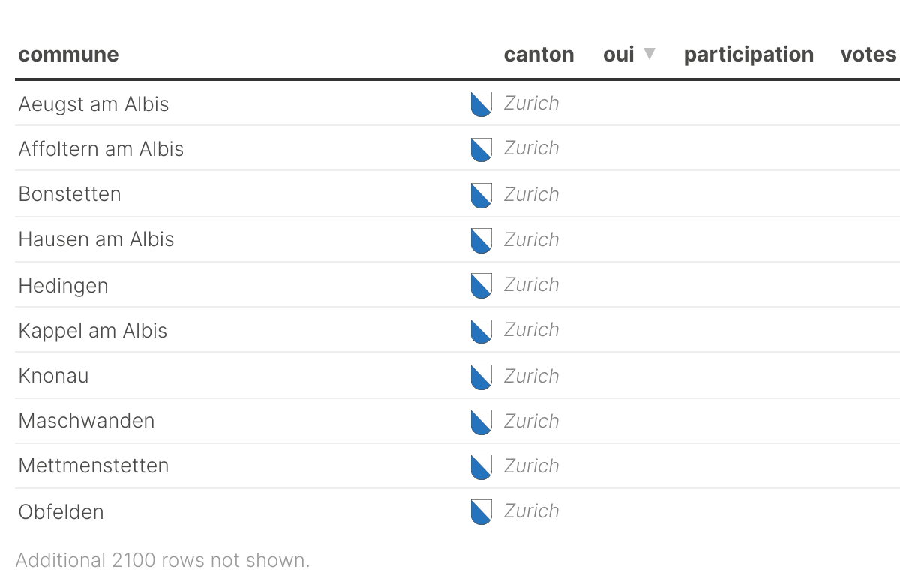Sort by the participation column header
This screenshot has width=915, height=588.
click(x=748, y=55)
